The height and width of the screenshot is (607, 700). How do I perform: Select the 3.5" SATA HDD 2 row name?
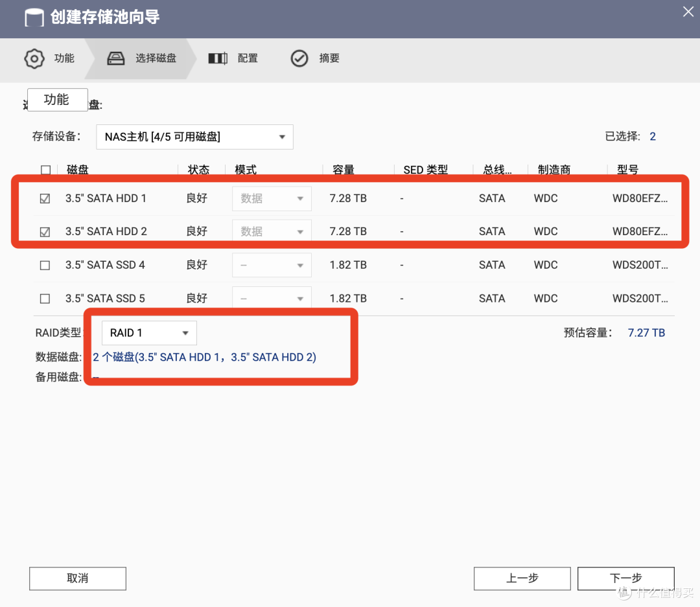[x=106, y=232]
